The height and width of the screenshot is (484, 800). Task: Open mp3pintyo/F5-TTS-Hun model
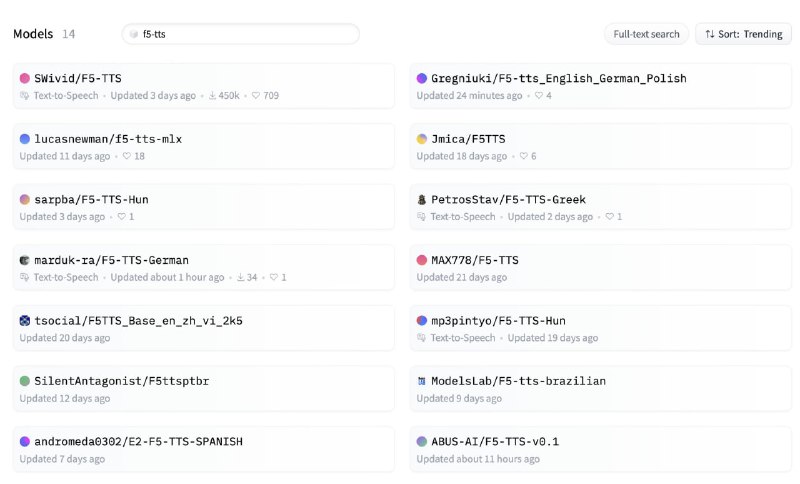coord(601,328)
